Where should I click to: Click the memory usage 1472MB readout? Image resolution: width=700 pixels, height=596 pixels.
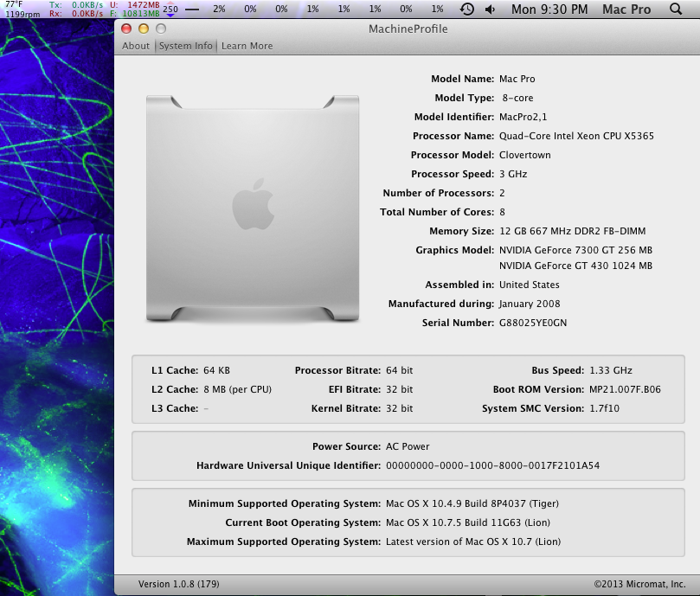pyautogui.click(x=144, y=5)
